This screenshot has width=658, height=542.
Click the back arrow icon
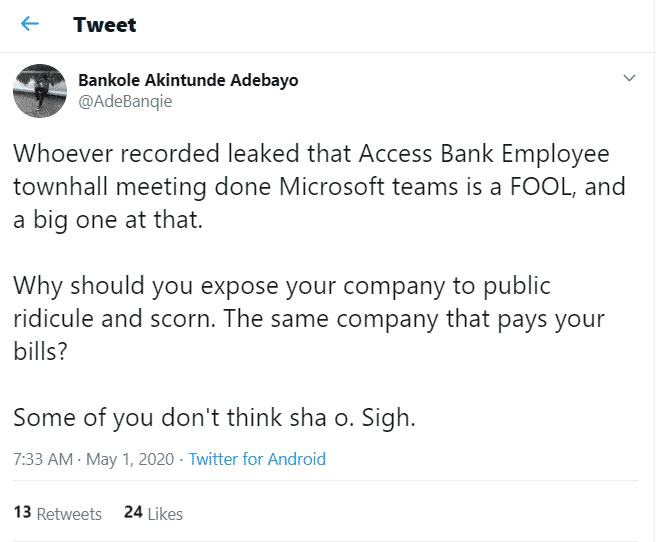click(31, 24)
